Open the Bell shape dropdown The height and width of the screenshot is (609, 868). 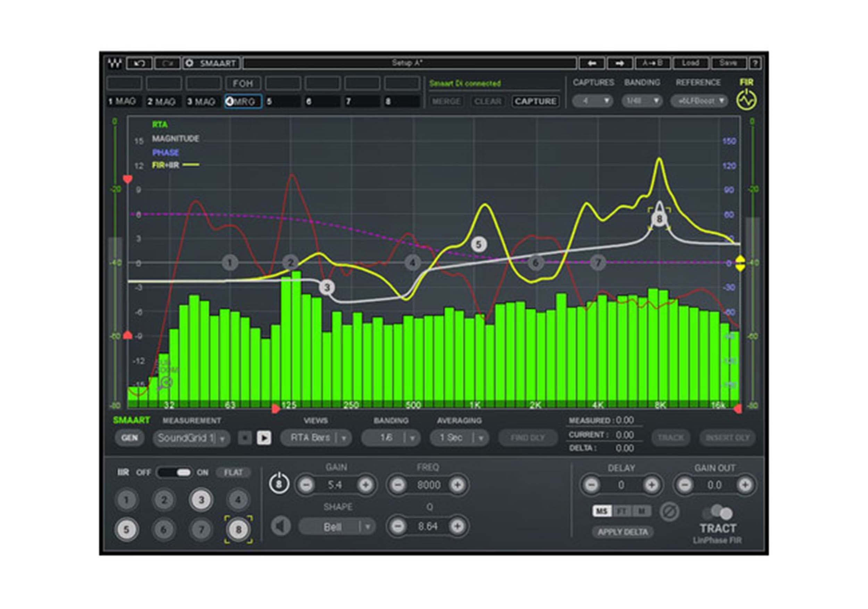point(337,527)
